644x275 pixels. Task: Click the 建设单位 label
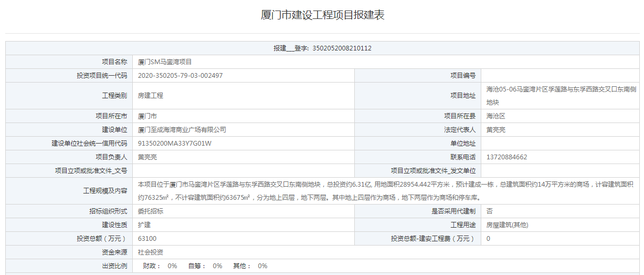tap(114, 129)
